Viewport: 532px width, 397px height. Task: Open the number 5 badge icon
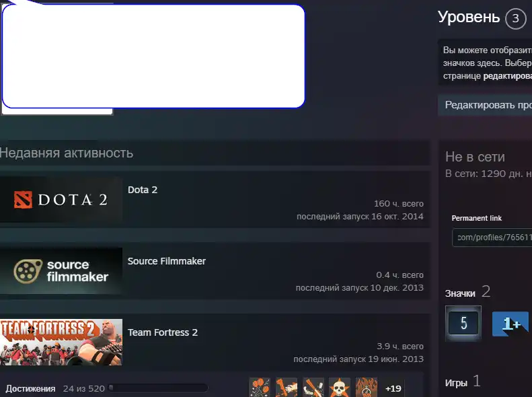click(x=463, y=324)
